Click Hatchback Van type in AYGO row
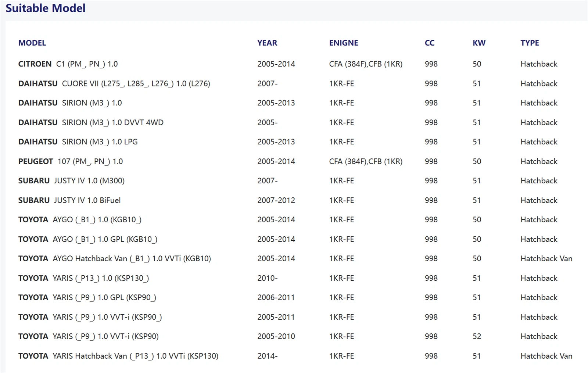 point(546,259)
